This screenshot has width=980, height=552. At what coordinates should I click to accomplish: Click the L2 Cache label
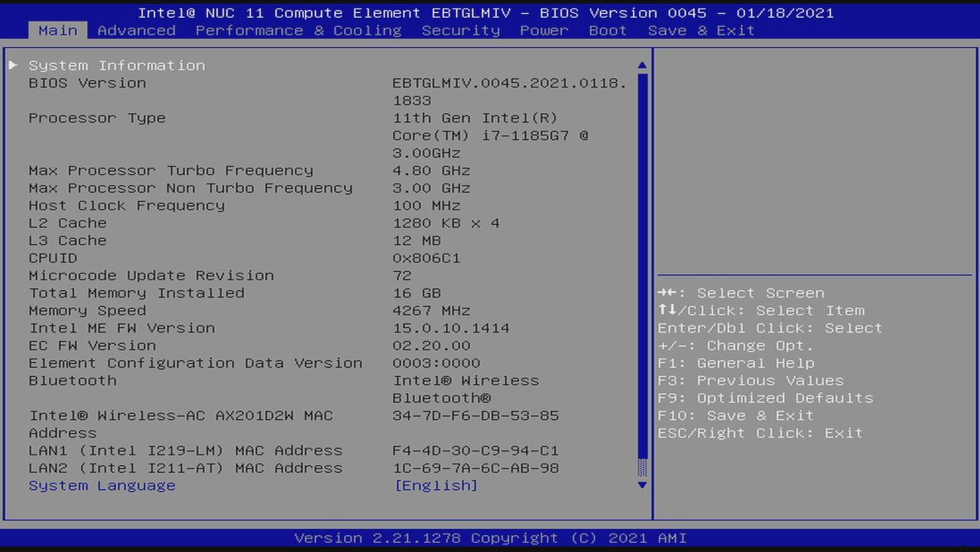[68, 223]
